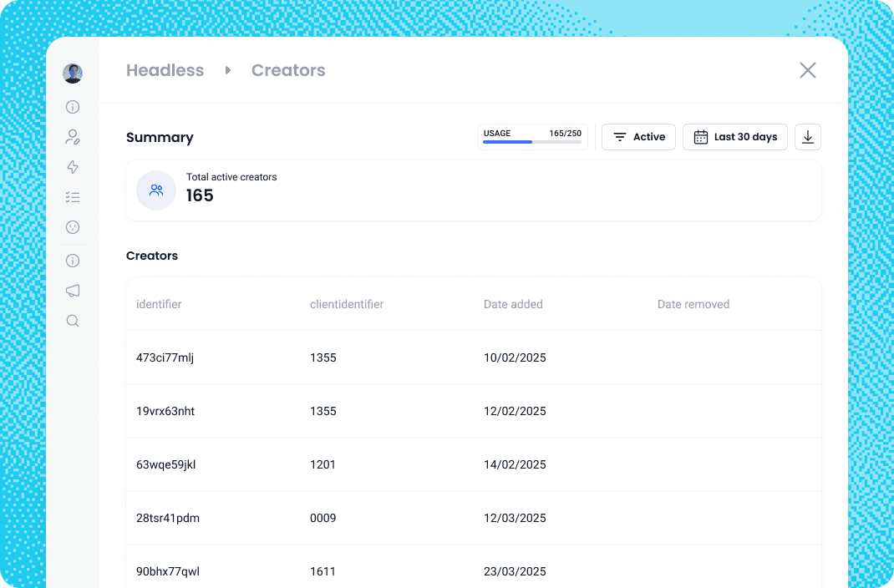
Task: Sort by identifier column header
Action: [x=159, y=304]
